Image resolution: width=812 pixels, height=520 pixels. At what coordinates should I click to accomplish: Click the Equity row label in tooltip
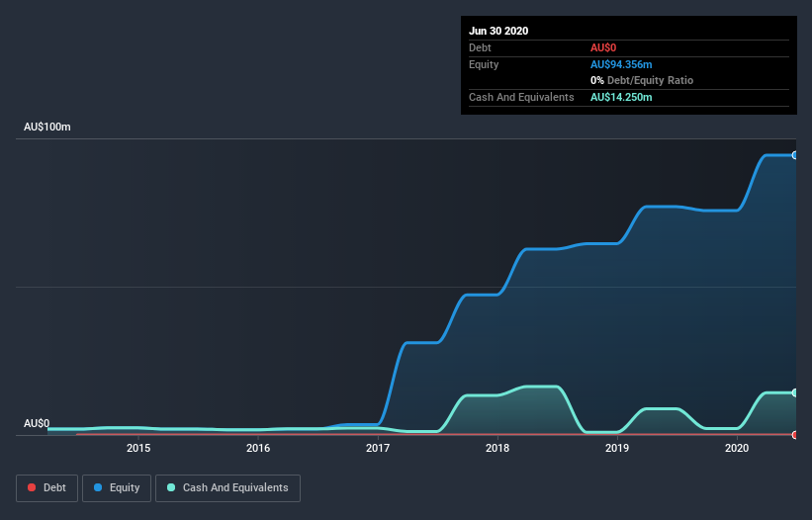click(484, 64)
